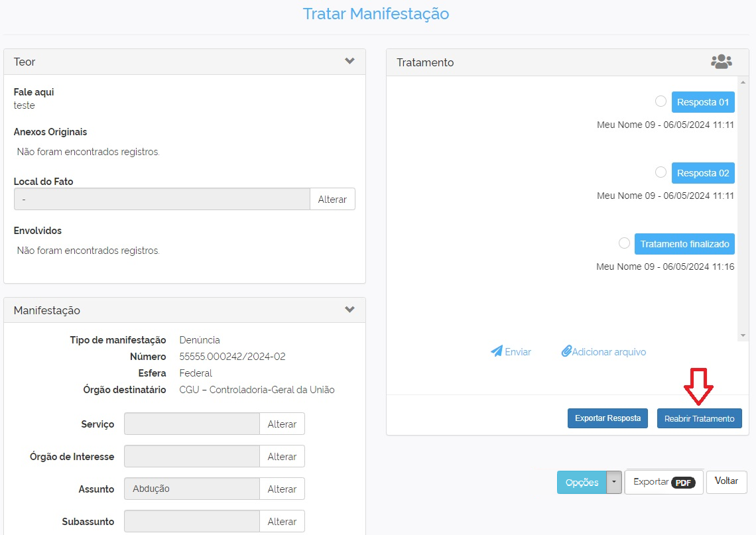Viewport: 756px width, 535px height.
Task: Click the paper plane Enviar icon
Action: (497, 351)
